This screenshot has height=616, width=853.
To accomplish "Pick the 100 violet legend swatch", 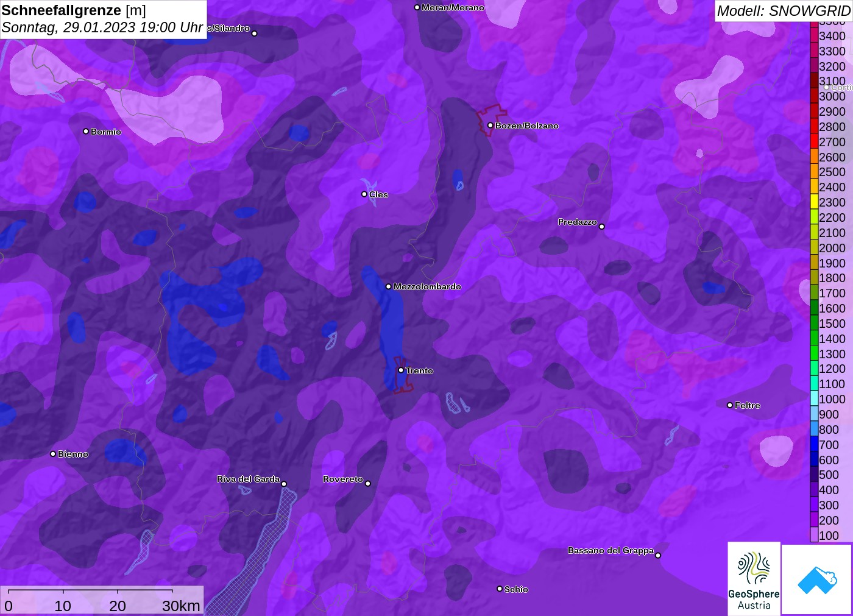I will point(814,536).
